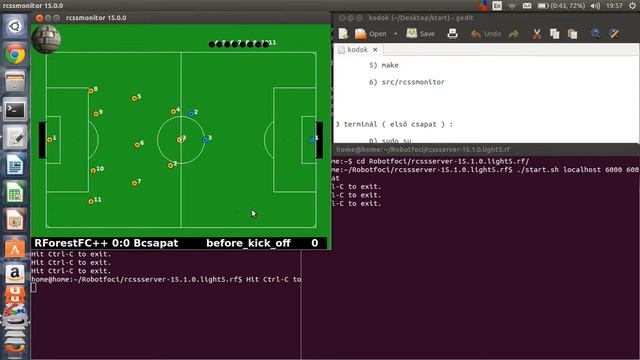640x360 pixels.
Task: Open Find and Replace in gedit
Action: [x=614, y=33]
